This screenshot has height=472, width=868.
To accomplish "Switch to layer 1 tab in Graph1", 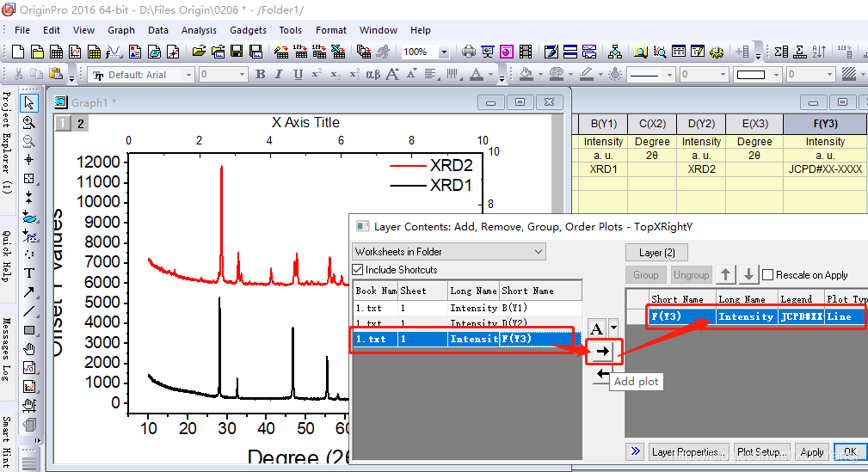I will (x=63, y=124).
